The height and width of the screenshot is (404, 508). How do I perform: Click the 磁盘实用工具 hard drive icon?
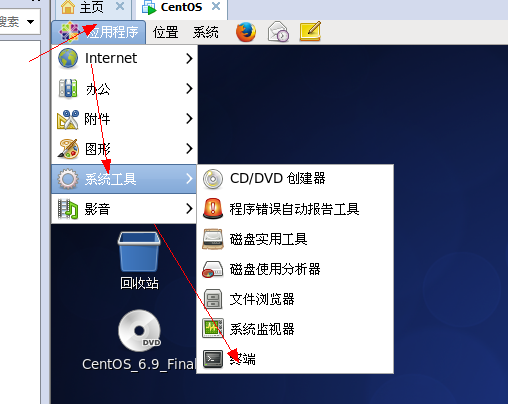point(213,239)
